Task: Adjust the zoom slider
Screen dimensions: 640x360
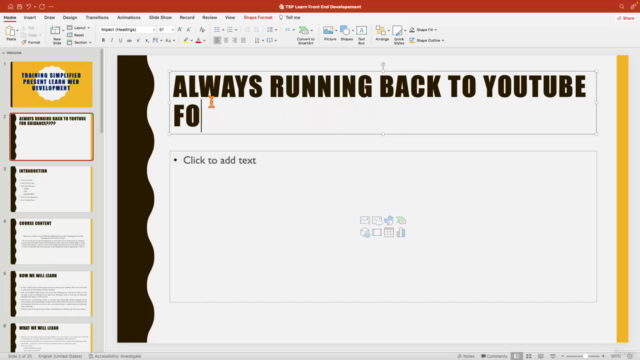Action: (x=585, y=356)
